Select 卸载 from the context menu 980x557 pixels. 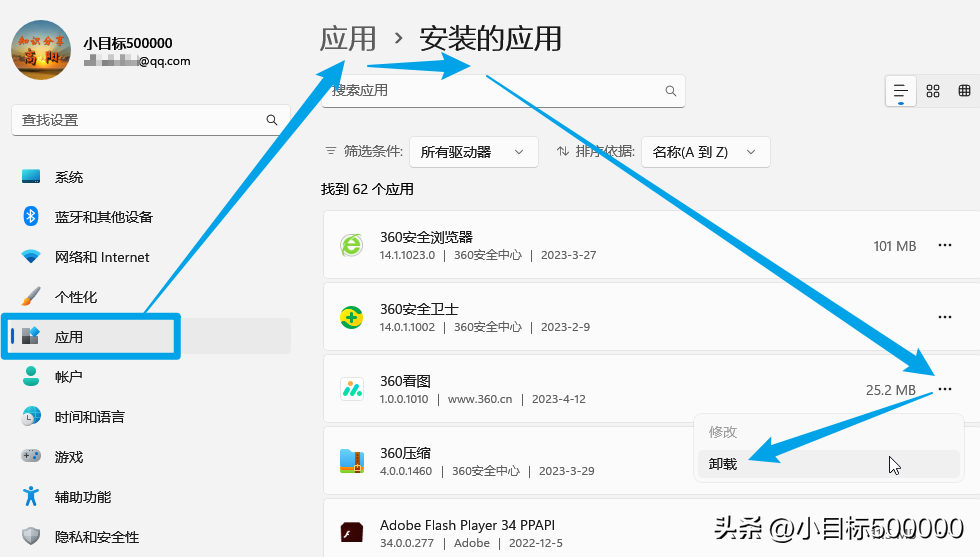coord(829,464)
